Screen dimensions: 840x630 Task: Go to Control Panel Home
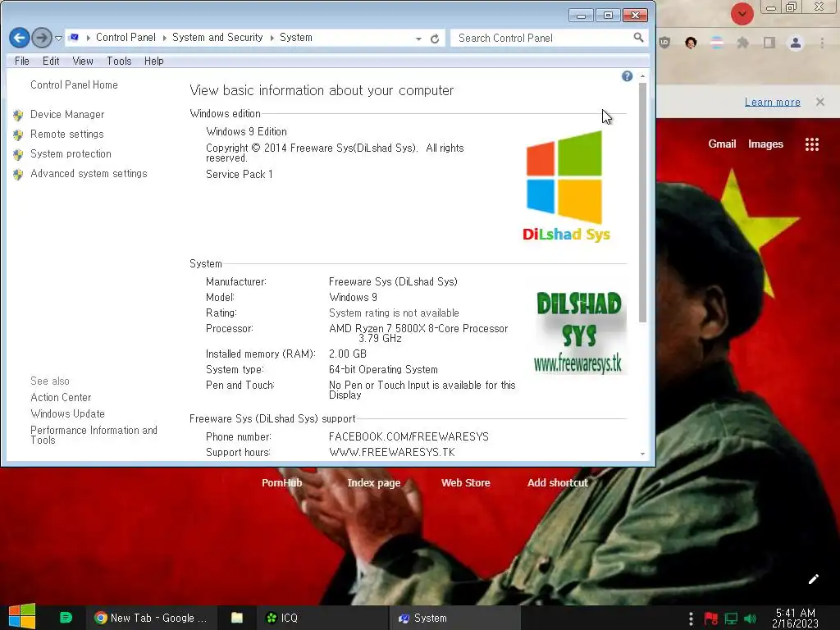(x=74, y=84)
